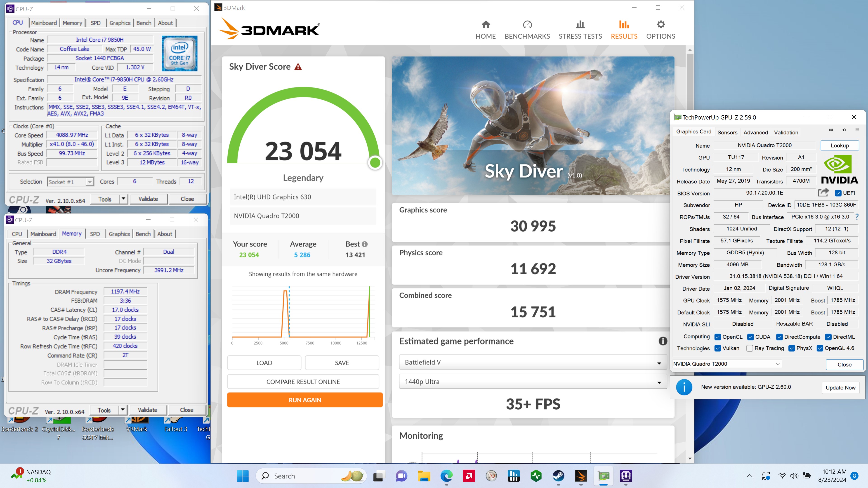The height and width of the screenshot is (488, 868).
Task: Open the Benchmarks section in 3DMark
Action: (x=527, y=30)
